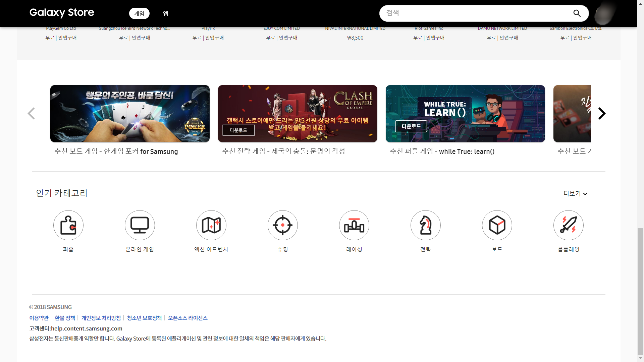Open the Shooting (슈팅) crosshair icon

[283, 225]
